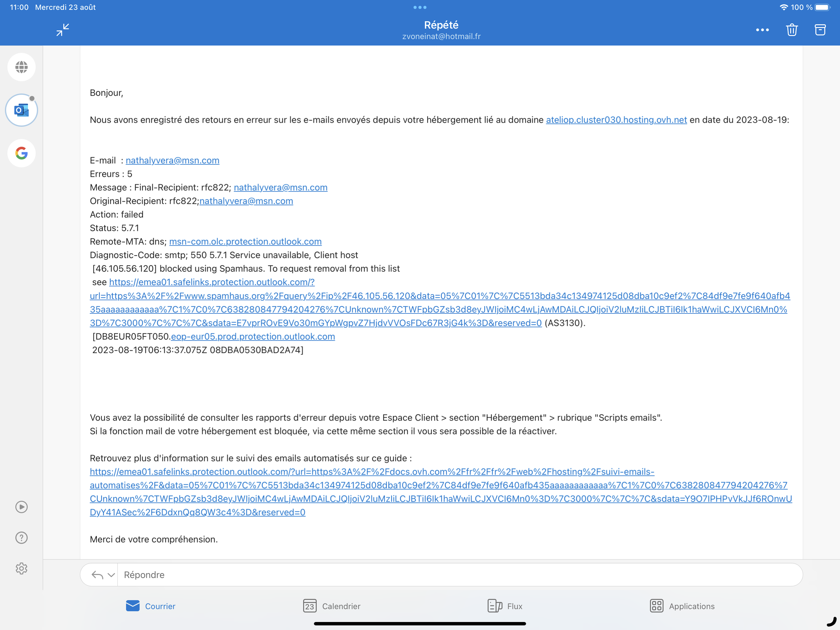Expand reply options chevron dropdown

coord(111,575)
